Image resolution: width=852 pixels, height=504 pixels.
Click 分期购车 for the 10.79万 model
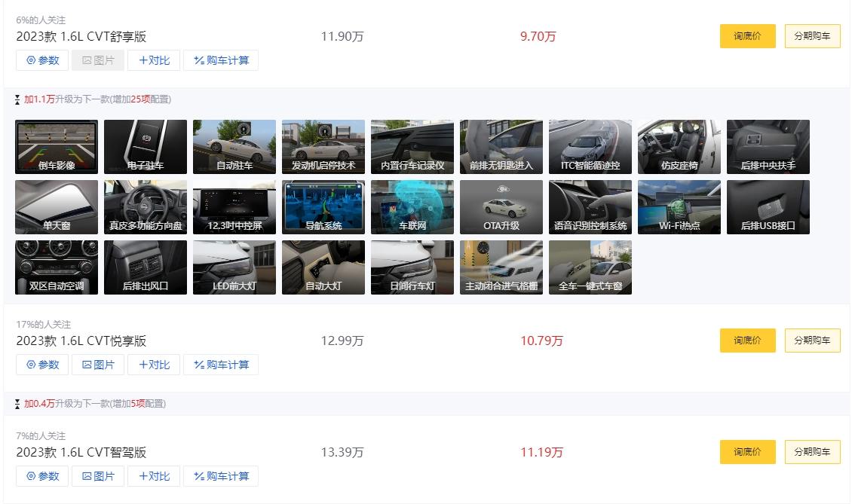point(812,340)
